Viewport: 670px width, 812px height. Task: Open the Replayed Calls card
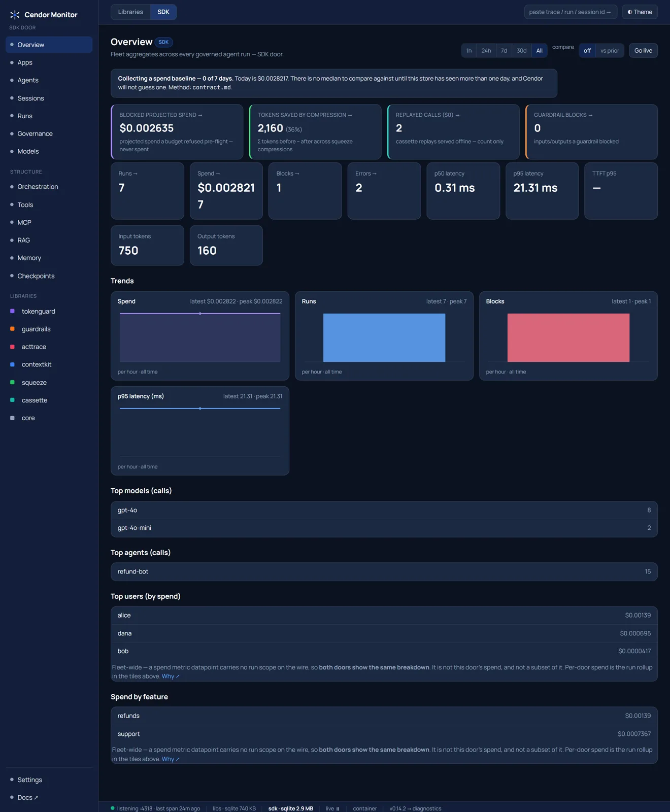click(x=453, y=132)
